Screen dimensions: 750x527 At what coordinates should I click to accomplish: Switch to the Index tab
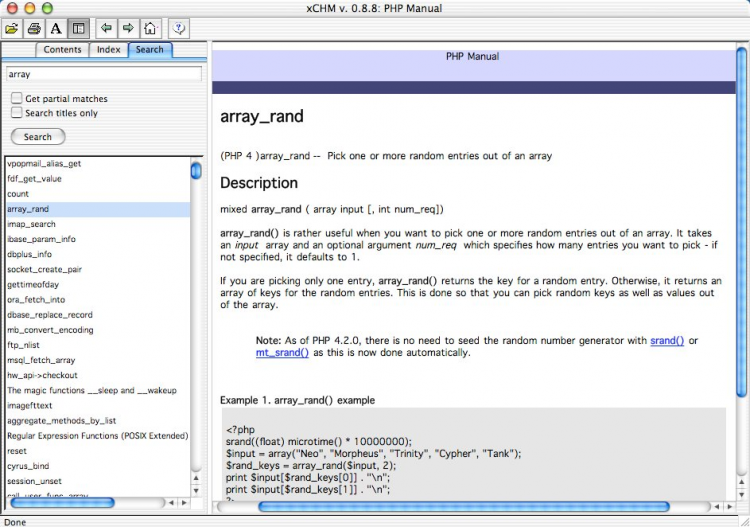[109, 50]
